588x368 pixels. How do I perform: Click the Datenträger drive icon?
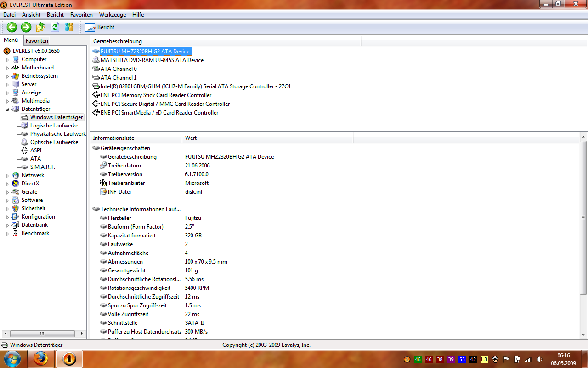[16, 109]
